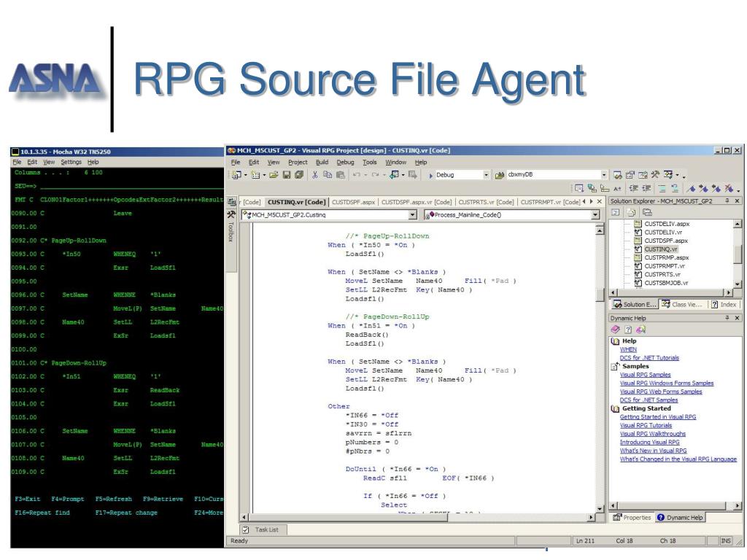
Task: Open Introducing Visual RPG link
Action: coord(650,443)
